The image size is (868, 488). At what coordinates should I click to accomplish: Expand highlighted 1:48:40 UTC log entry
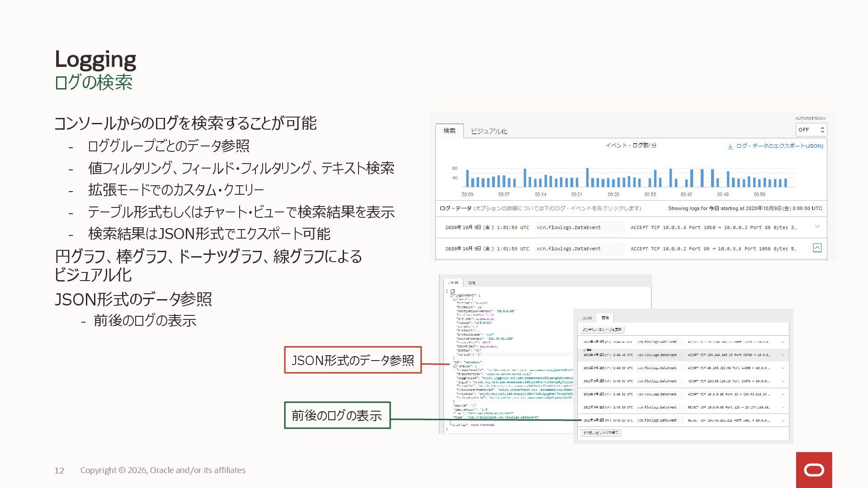pyautogui.click(x=783, y=355)
